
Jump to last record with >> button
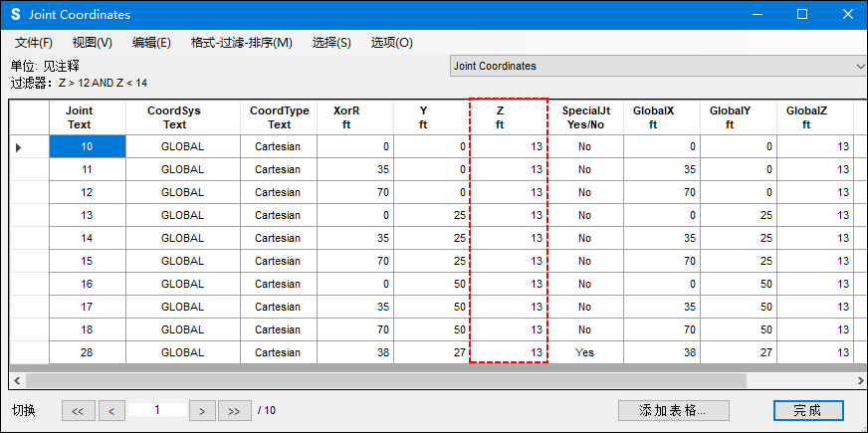235,410
